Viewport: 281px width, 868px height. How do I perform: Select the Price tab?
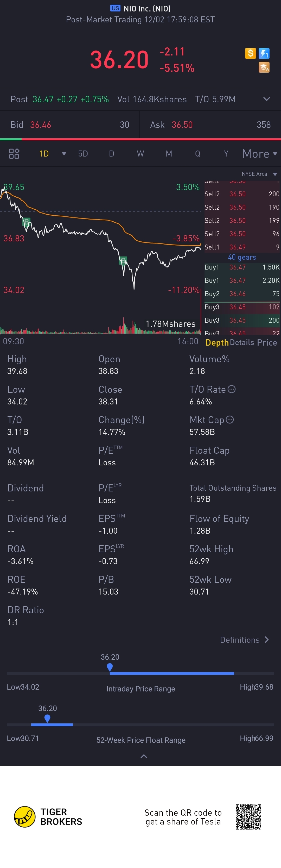(267, 343)
